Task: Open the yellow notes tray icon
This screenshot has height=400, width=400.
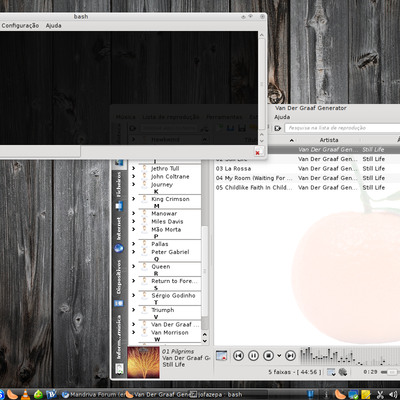Action: coord(366,395)
